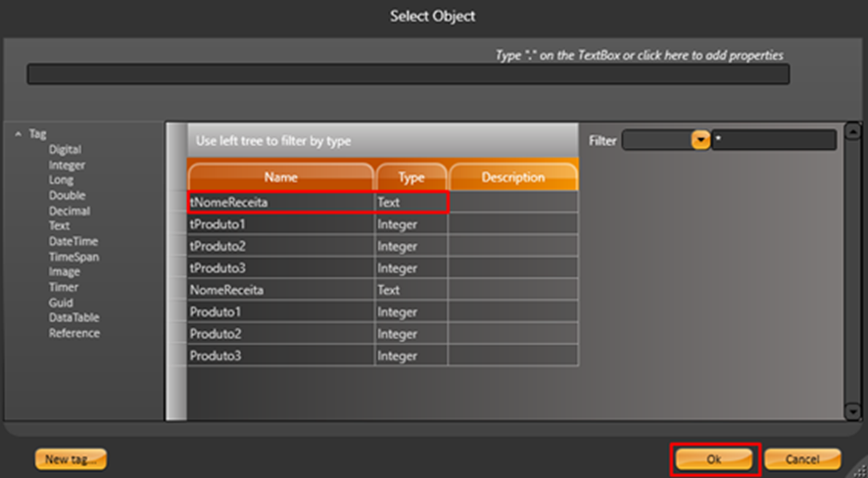Filter tags by Integer type
This screenshot has height=478, width=868.
click(x=67, y=166)
